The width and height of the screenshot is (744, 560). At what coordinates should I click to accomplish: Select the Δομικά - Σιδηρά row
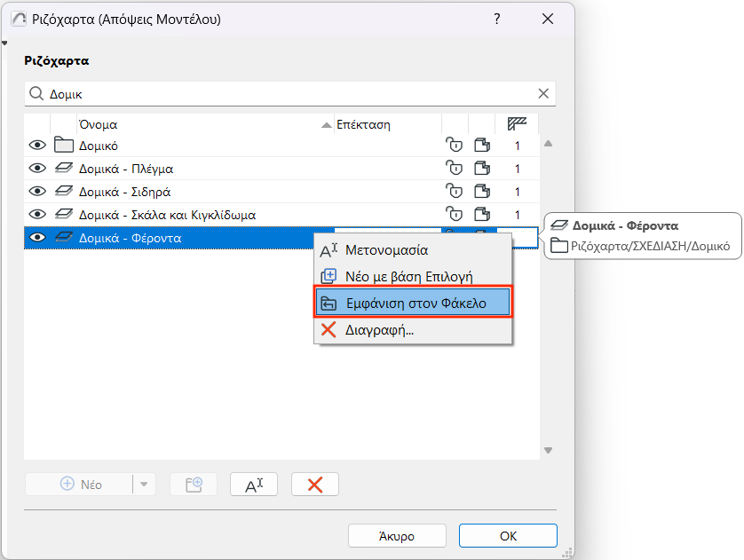click(281, 192)
